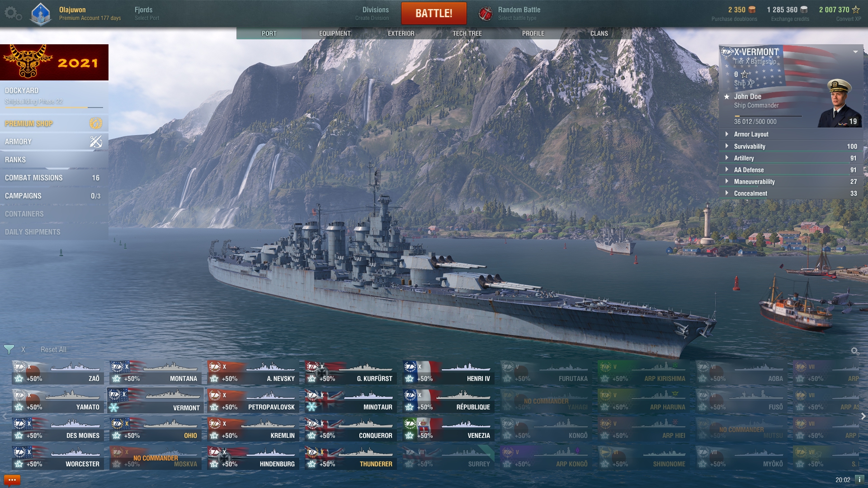Start a match with the BATTLE! button
Viewport: 868px width, 488px height.
click(x=434, y=13)
